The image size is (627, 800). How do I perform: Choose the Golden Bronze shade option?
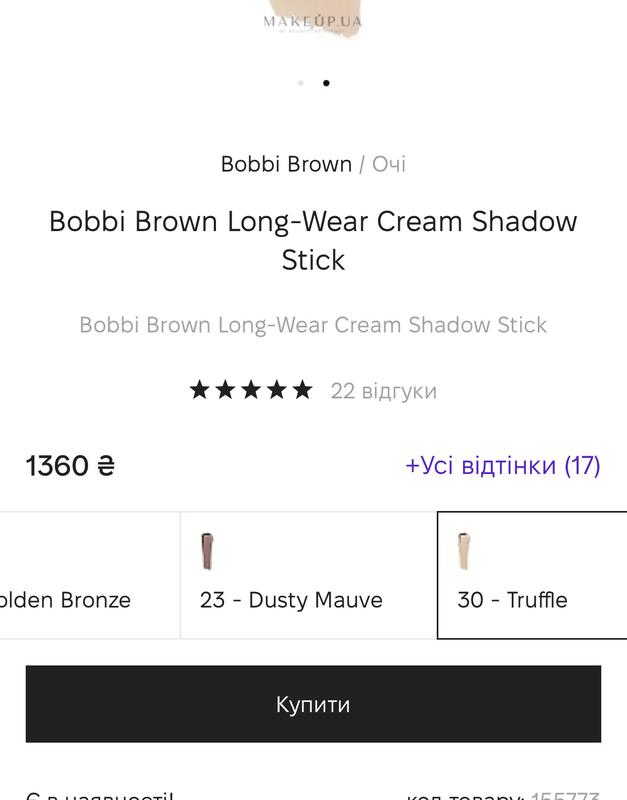[x=66, y=600]
